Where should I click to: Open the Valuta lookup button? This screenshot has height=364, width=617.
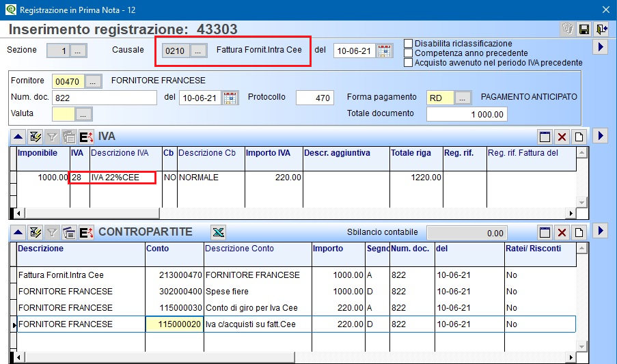(x=83, y=113)
